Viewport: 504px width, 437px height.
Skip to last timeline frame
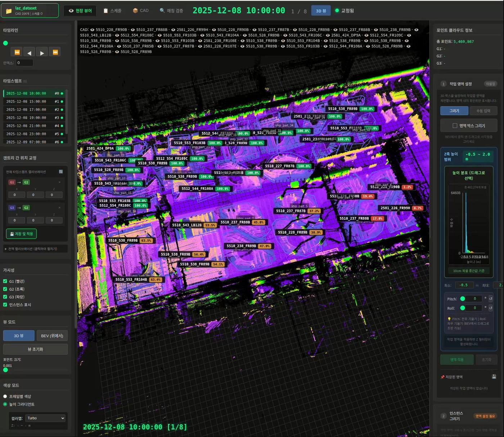click(55, 52)
